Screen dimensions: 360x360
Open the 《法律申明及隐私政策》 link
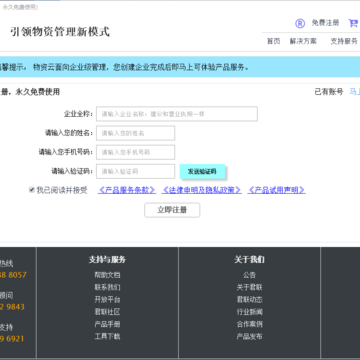[x=201, y=190]
